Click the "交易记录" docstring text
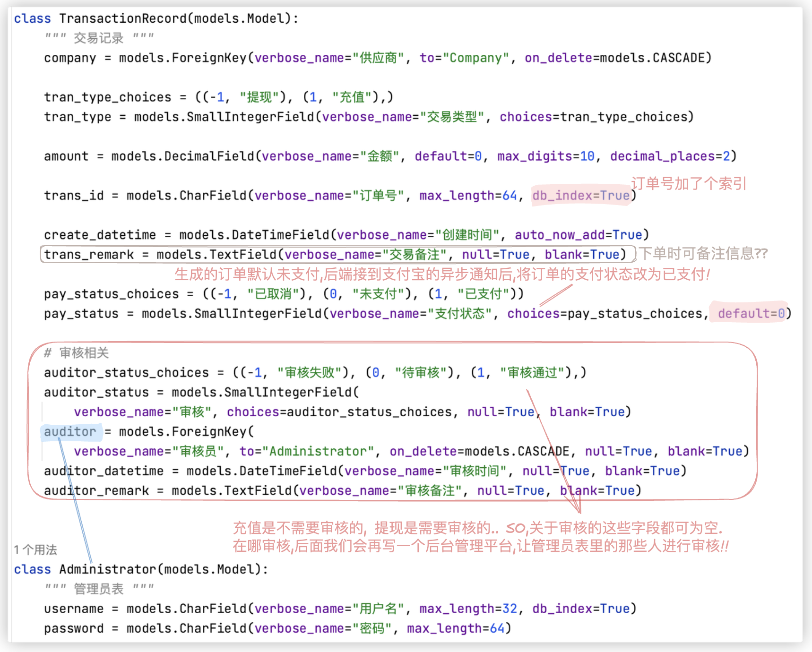This screenshot has width=812, height=652. tap(99, 38)
